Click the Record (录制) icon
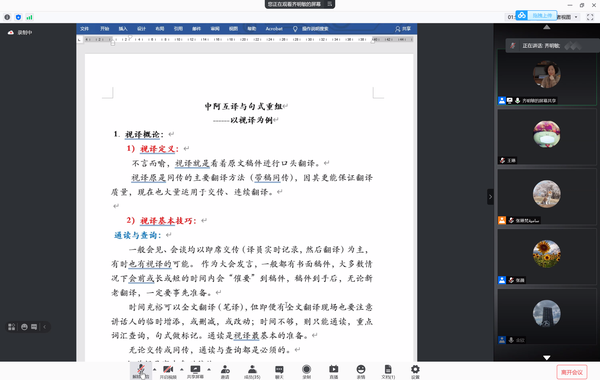The width and height of the screenshot is (600, 380). pyautogui.click(x=307, y=371)
